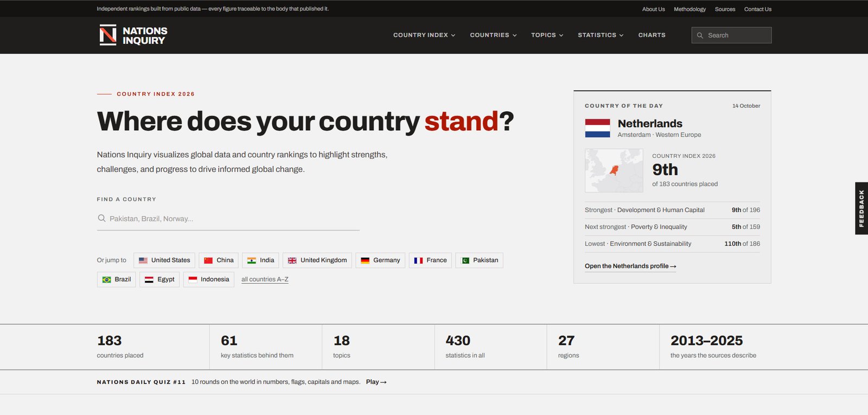
Task: Click the Pakistan flag icon
Action: coord(465,260)
